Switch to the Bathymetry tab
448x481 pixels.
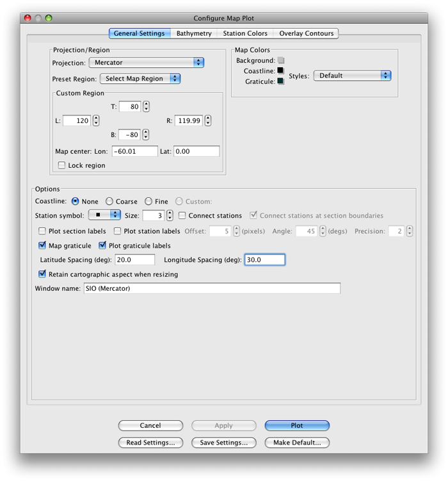(194, 33)
